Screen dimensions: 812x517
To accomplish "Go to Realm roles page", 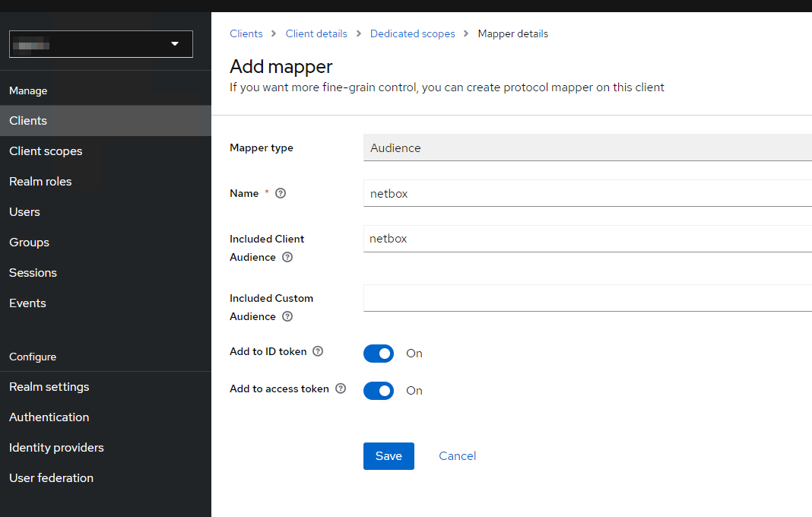I will pyautogui.click(x=40, y=182).
